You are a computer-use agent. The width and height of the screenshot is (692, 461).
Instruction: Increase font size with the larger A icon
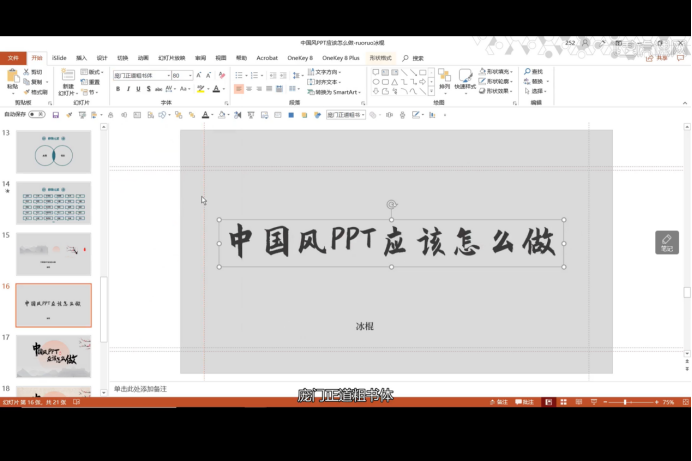(x=199, y=75)
